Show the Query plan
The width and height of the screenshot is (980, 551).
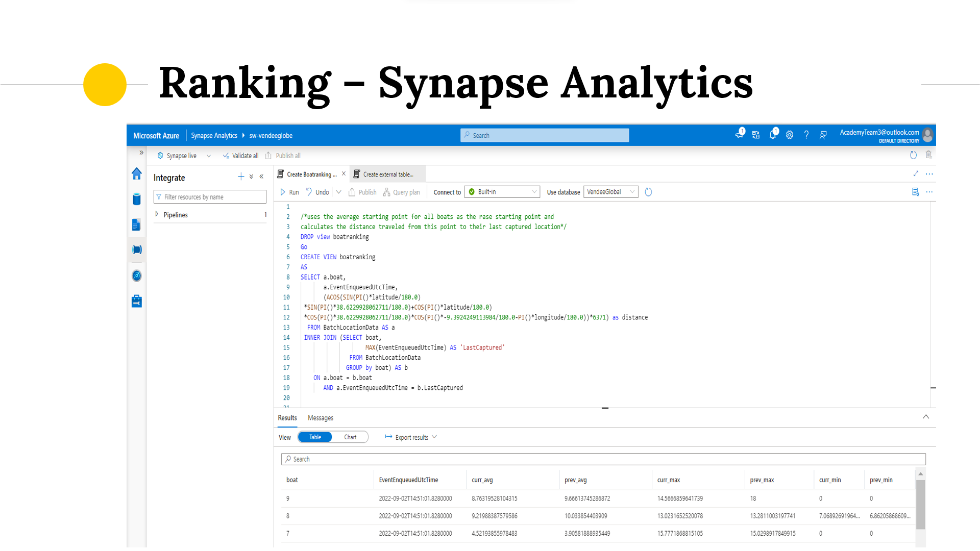pos(402,192)
